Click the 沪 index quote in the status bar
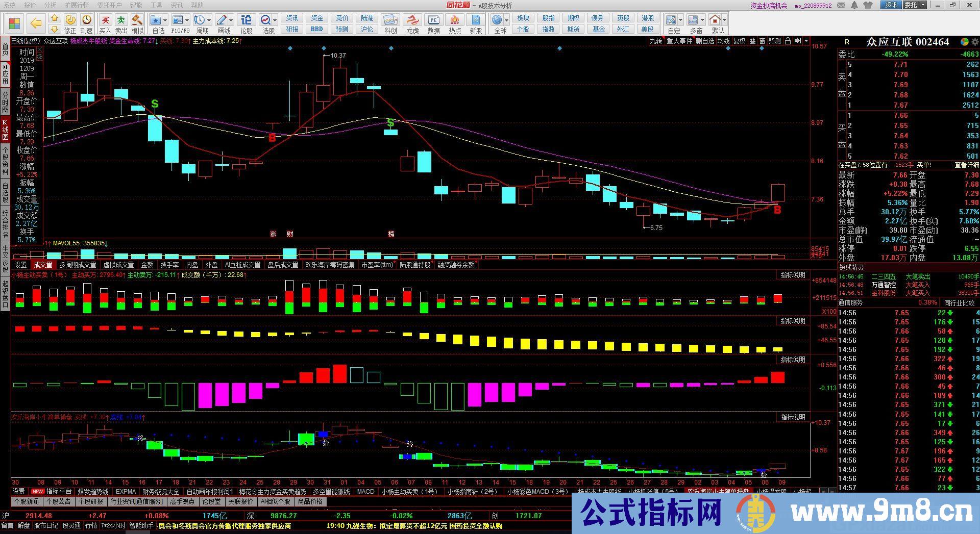 pyautogui.click(x=5, y=516)
